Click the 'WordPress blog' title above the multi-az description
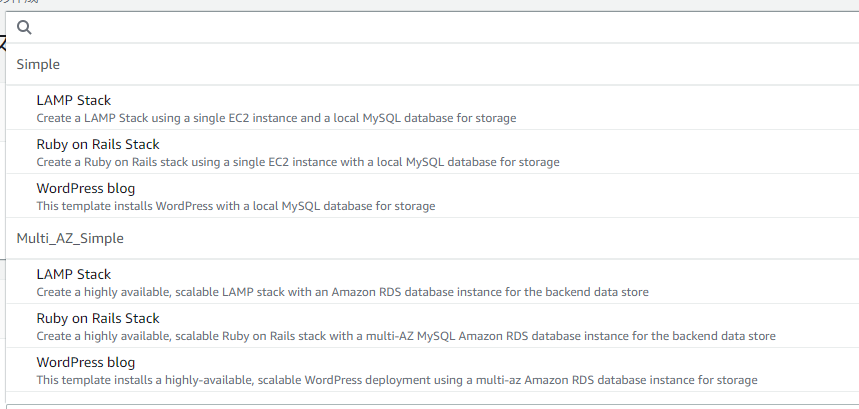 pos(85,362)
